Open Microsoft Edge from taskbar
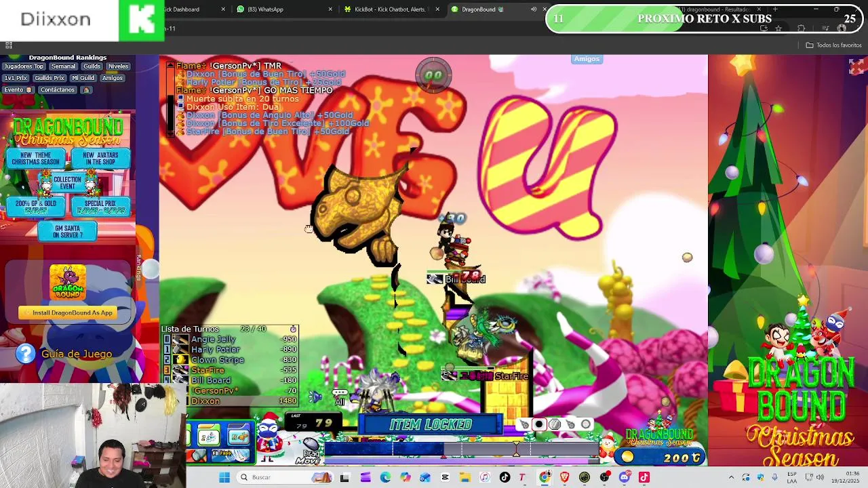 coord(385,477)
